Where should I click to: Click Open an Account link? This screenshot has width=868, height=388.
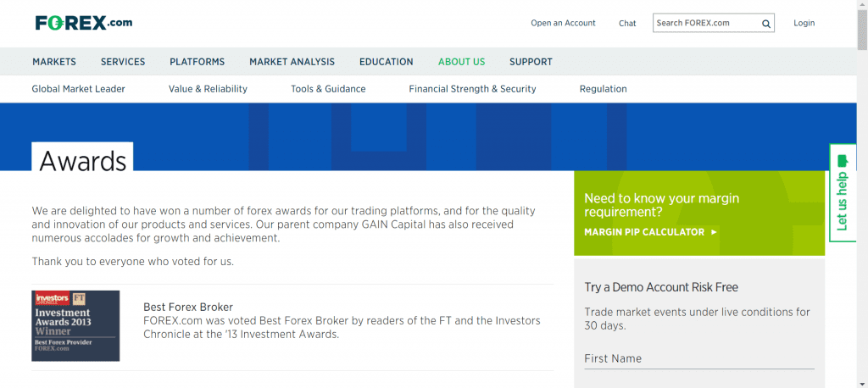click(x=563, y=23)
